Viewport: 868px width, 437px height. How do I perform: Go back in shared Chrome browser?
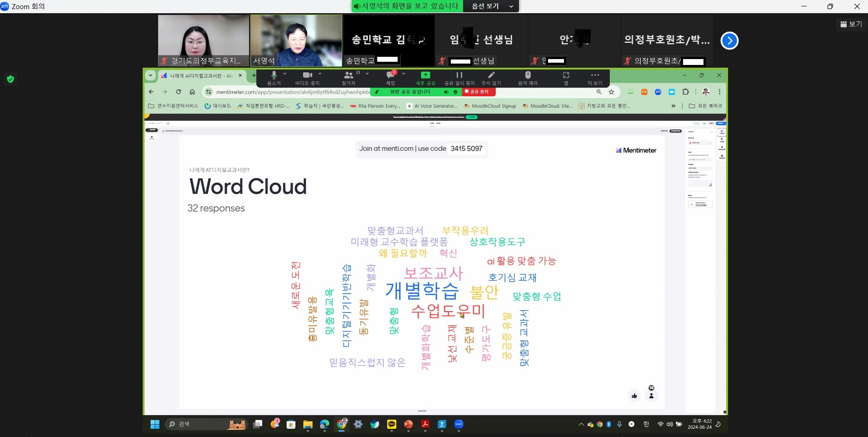tap(151, 92)
